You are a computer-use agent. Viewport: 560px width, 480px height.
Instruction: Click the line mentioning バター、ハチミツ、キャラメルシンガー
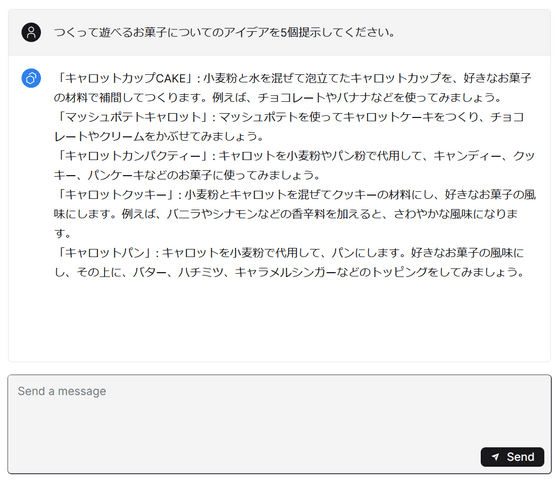[289, 272]
